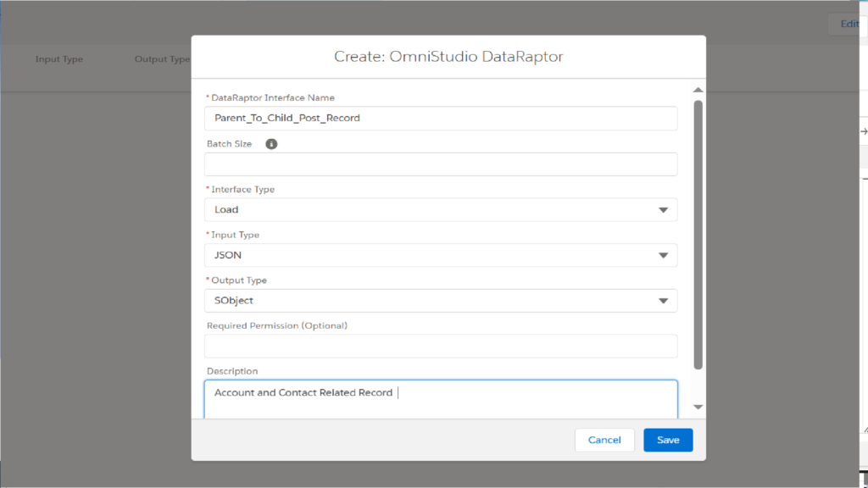Click the Input Type column header in background
This screenshot has height=488, width=868.
(x=59, y=59)
